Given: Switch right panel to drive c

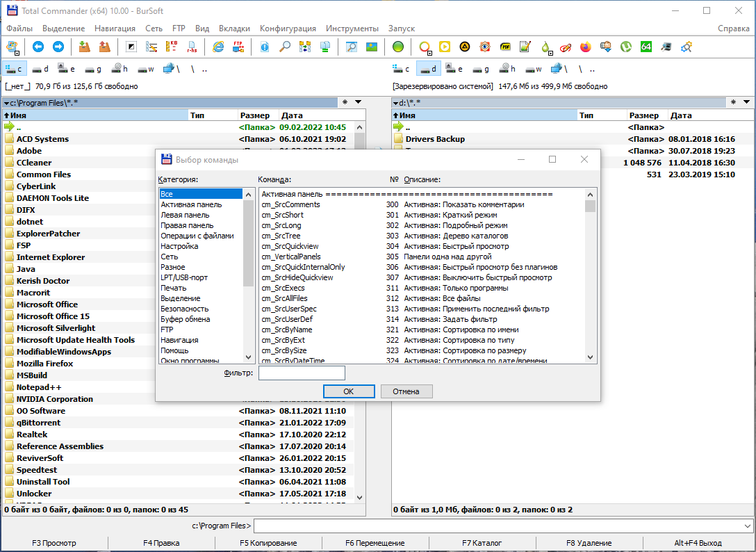Looking at the screenshot, I should pyautogui.click(x=401, y=69).
